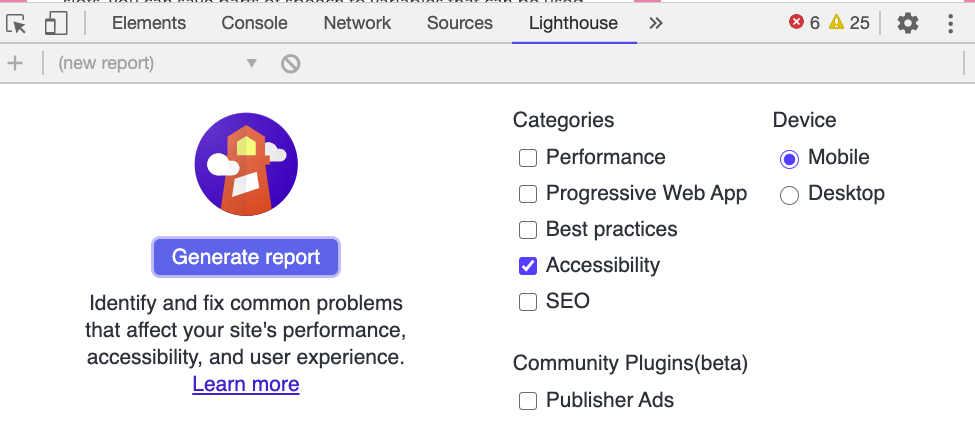Open the Console tab
The height and width of the screenshot is (429, 975).
[254, 24]
